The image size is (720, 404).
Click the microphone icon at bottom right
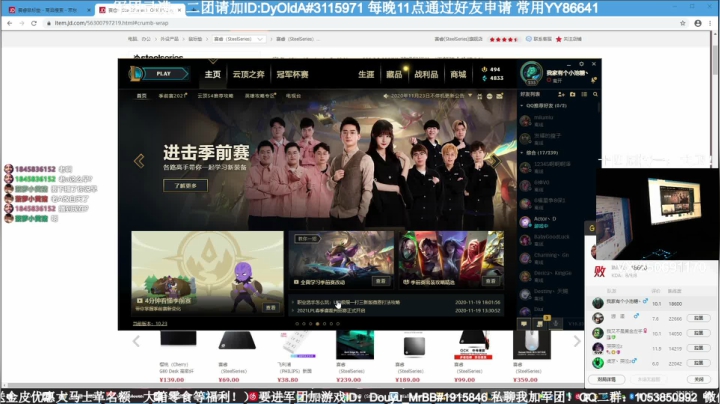point(556,324)
